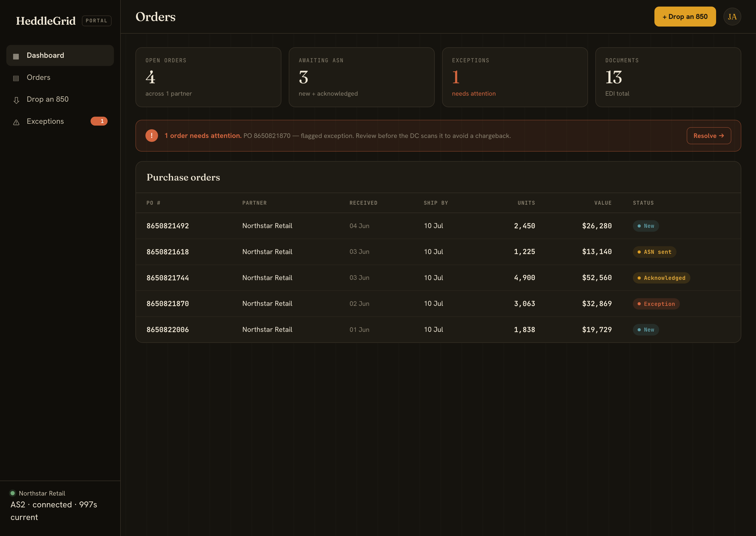Open purchase order 8650822006

(x=168, y=330)
